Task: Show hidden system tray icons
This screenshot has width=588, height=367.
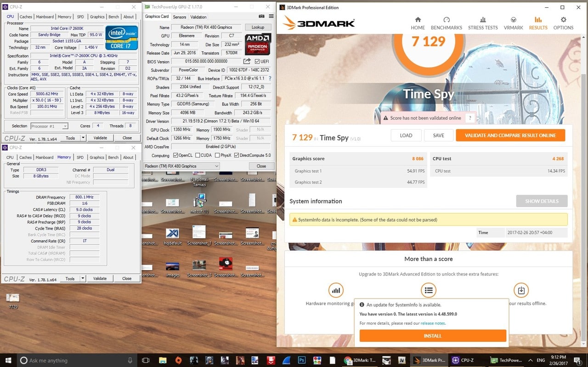Action: [x=531, y=360]
